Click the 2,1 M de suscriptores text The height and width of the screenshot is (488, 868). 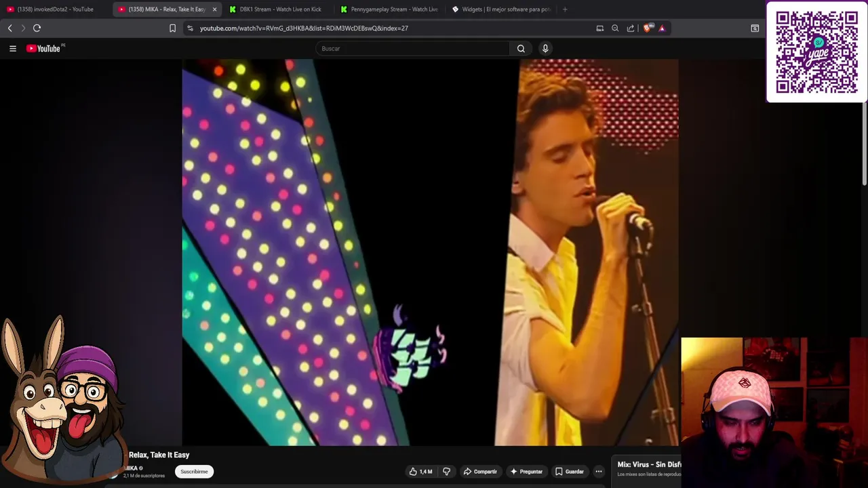click(144, 476)
